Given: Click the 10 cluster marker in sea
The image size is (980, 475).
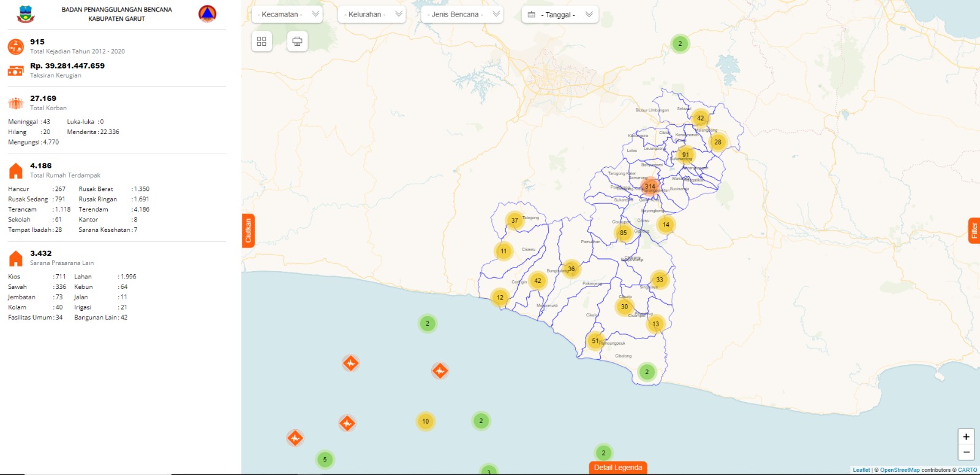Looking at the screenshot, I should (425, 421).
